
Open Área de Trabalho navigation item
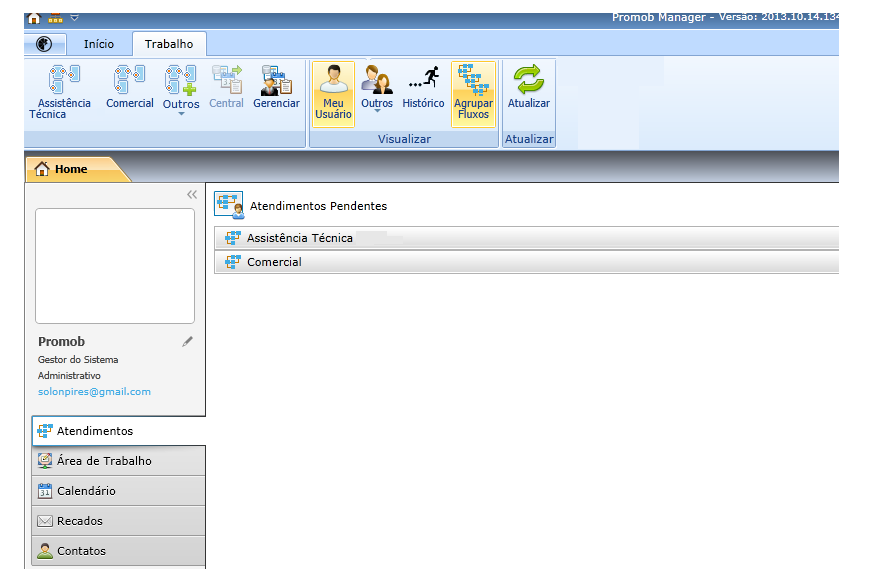click(118, 461)
